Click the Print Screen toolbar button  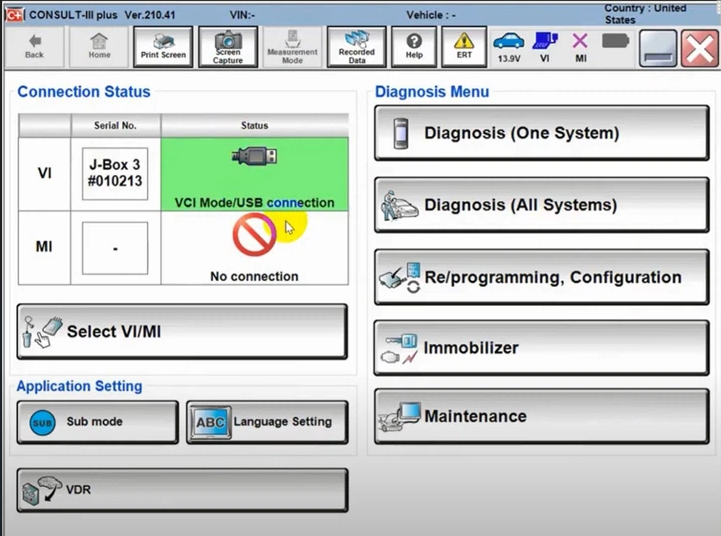click(163, 47)
